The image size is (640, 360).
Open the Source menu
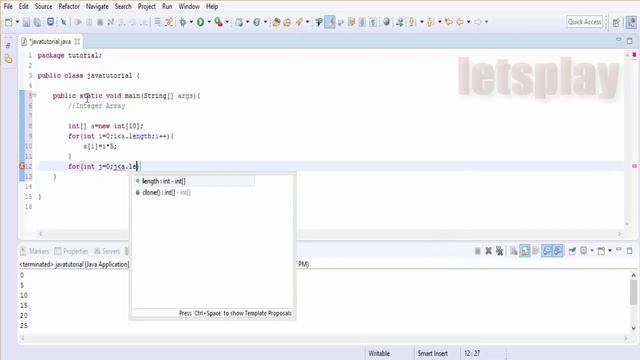point(43,7)
